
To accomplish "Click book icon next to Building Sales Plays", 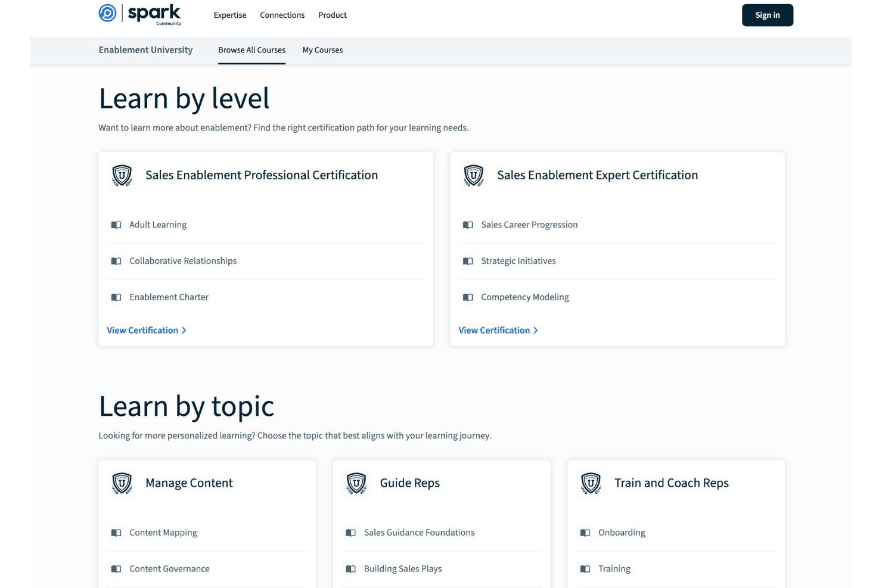I will coord(351,570).
